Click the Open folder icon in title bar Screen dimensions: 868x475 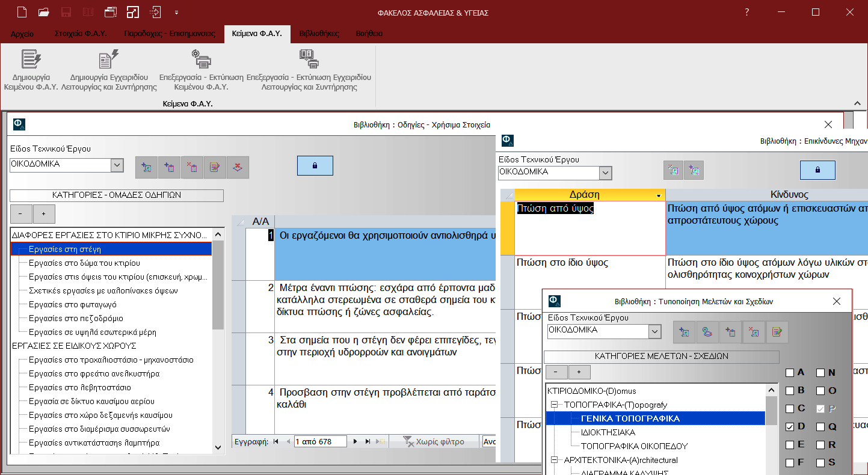43,12
